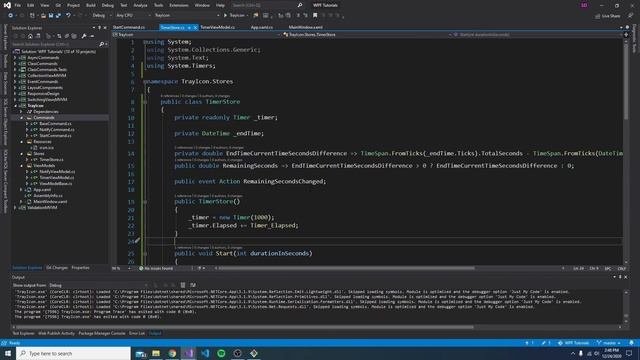Click the Windows Start button
The image size is (640, 360).
[8, 353]
